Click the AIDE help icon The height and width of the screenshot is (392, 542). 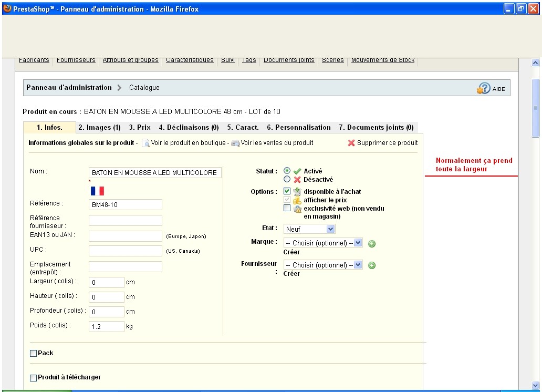tap(484, 88)
